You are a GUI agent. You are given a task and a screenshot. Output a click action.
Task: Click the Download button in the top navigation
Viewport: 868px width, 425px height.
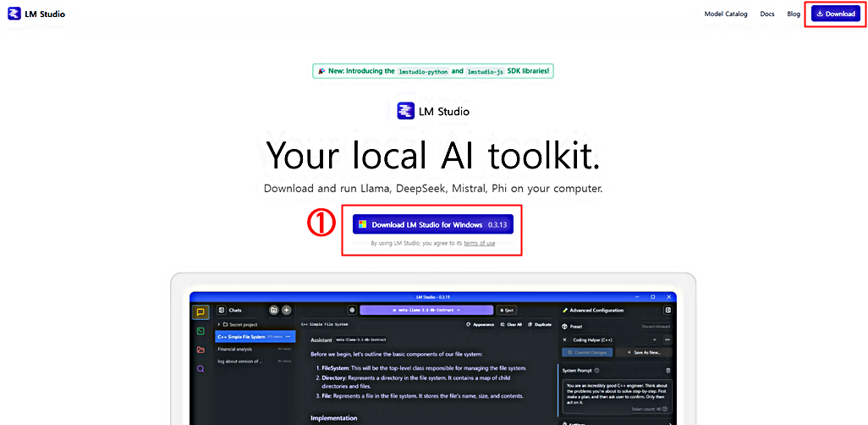(x=836, y=14)
